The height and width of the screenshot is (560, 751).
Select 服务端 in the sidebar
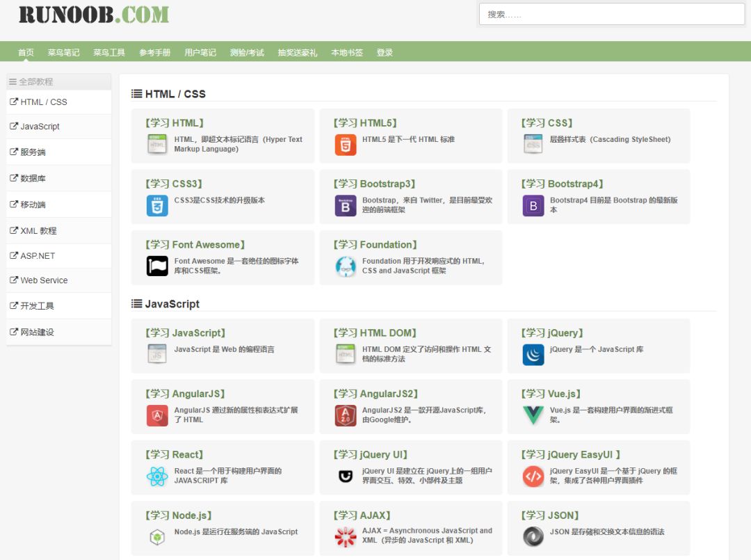click(59, 152)
